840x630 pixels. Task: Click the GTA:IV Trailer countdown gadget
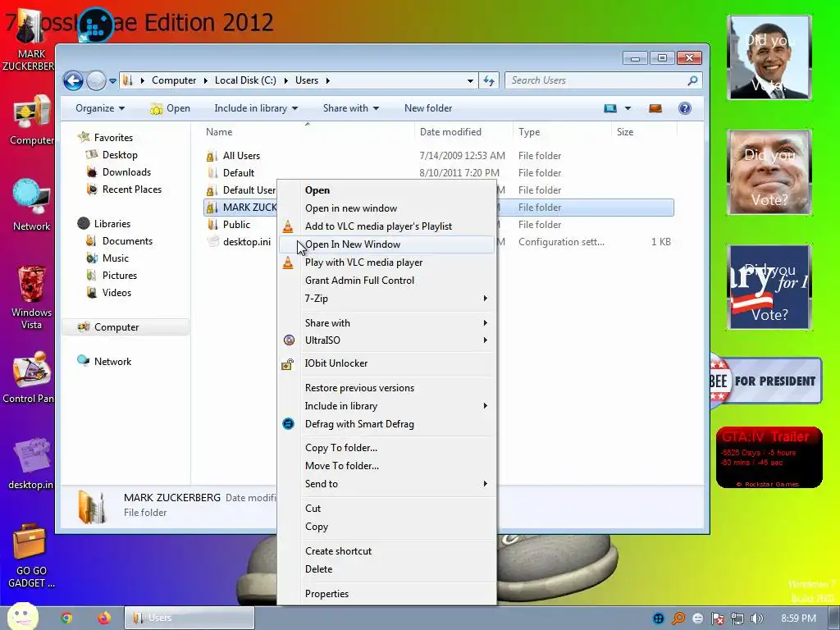click(x=769, y=458)
